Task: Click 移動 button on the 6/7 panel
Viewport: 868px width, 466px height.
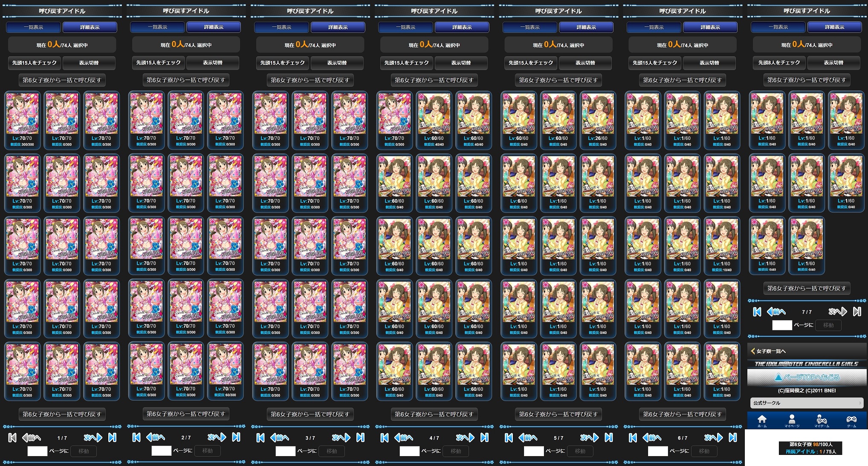Action: 704,451
